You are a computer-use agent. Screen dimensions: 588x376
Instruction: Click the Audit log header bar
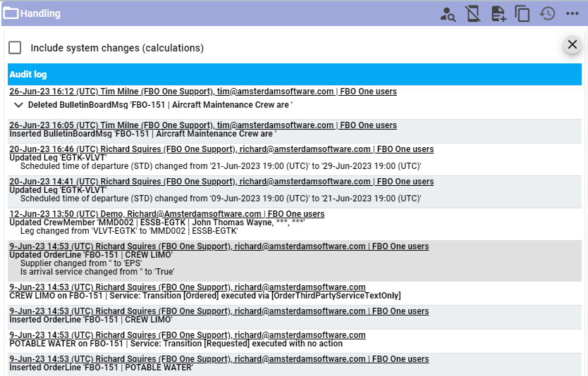pos(295,74)
